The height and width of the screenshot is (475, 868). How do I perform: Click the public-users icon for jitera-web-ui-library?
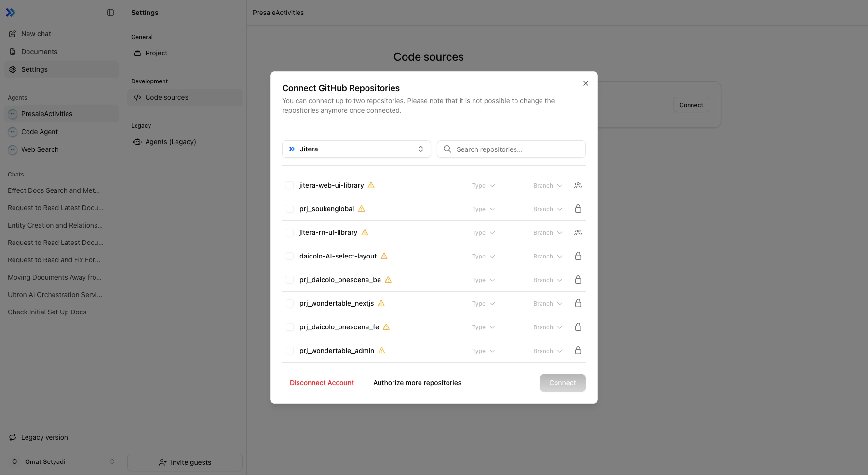pyautogui.click(x=578, y=185)
